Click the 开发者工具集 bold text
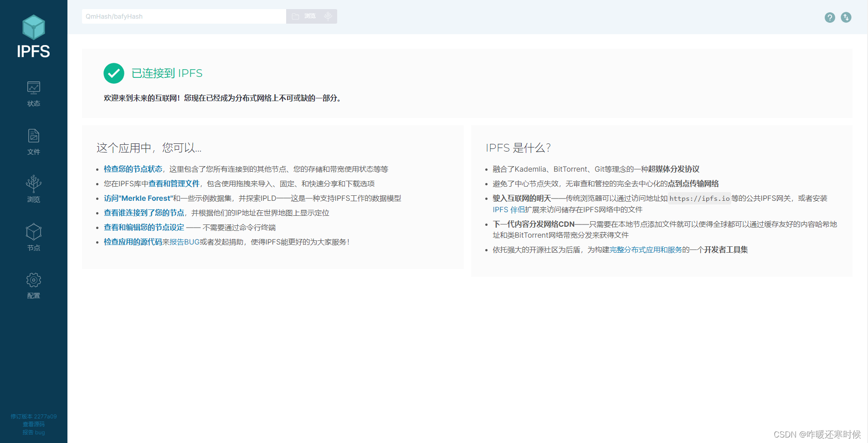The height and width of the screenshot is (443, 868). coord(726,250)
